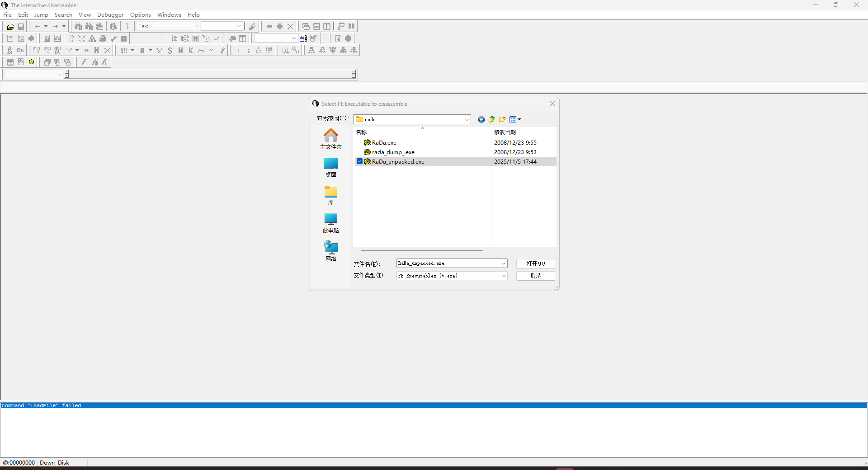Open the jump back history dropdown arrow
The width and height of the screenshot is (868, 470).
46,27
